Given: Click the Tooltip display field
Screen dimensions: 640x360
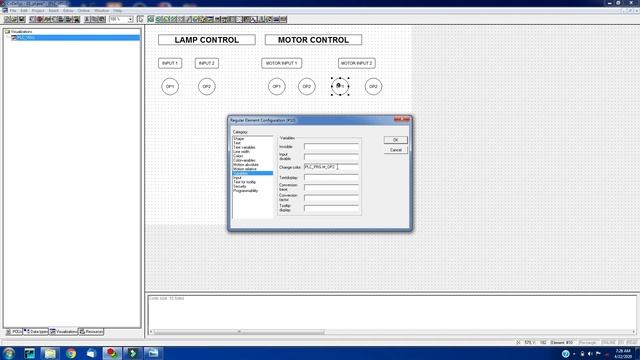Looking at the screenshot, I should [331, 208].
